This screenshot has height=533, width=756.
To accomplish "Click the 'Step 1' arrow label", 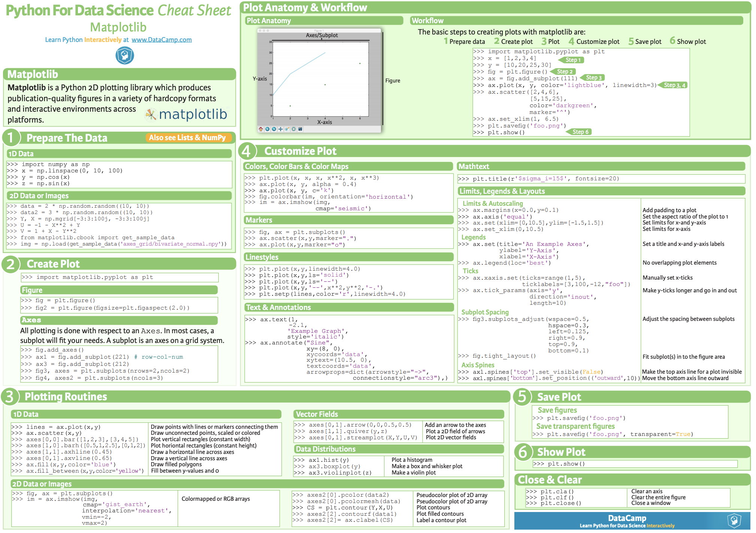I will (x=572, y=60).
